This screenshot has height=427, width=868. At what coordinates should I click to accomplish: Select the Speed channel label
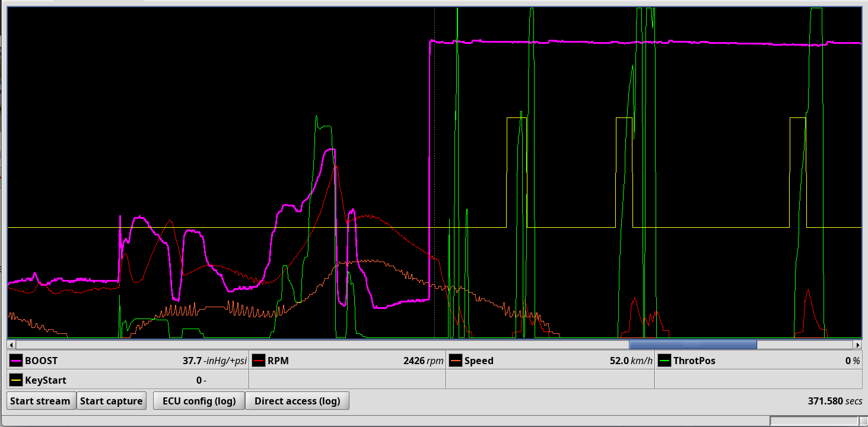[x=479, y=361]
